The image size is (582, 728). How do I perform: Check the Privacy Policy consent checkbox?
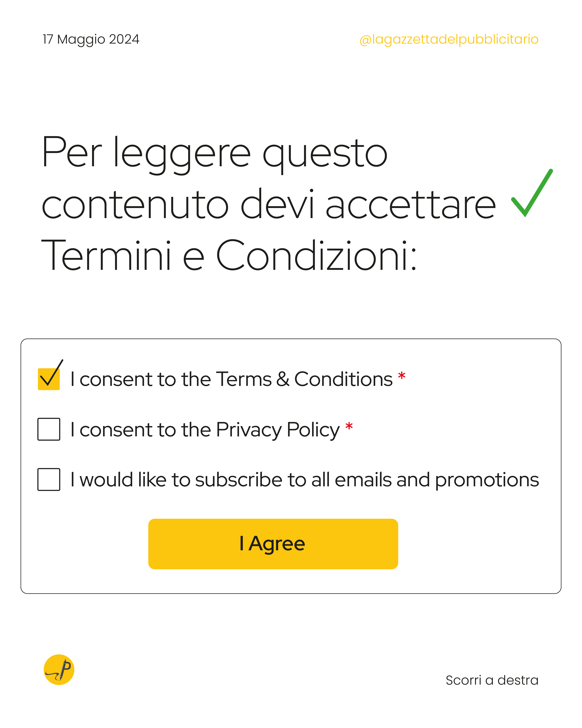point(49,429)
